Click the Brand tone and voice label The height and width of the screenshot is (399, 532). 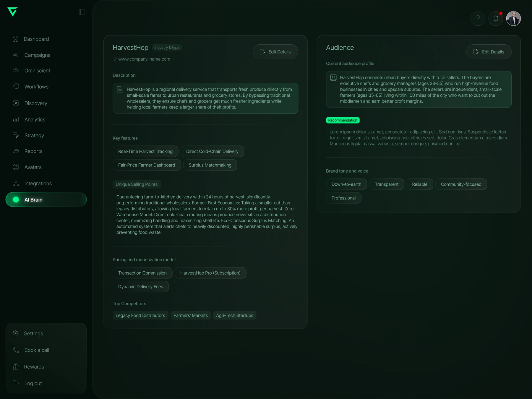click(x=347, y=171)
